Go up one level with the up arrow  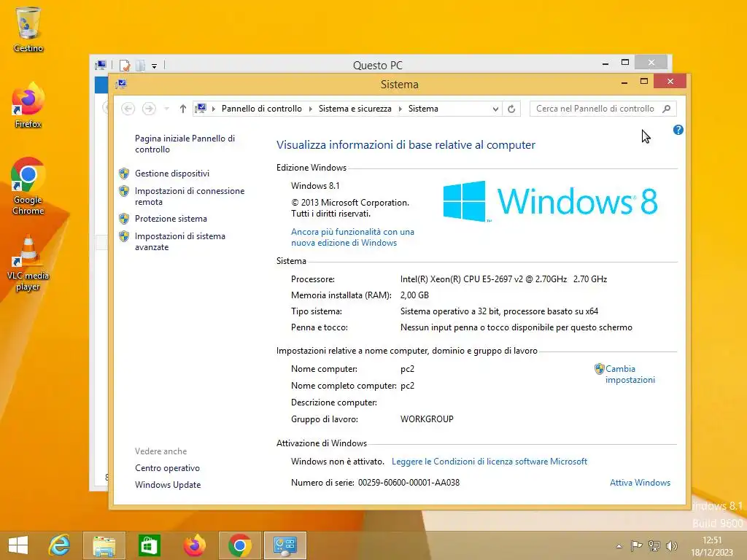pos(182,109)
